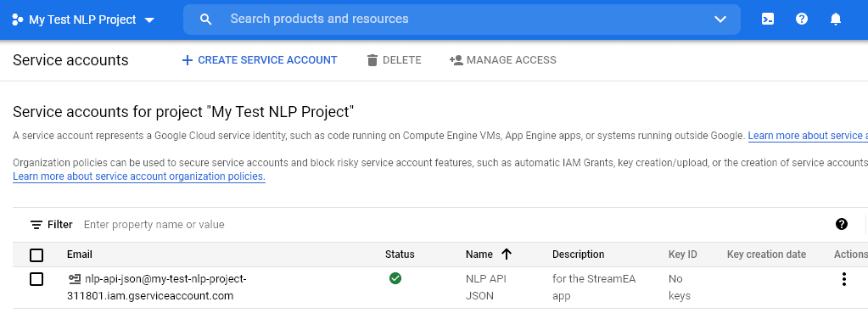
Task: Open notifications bell icon
Action: [x=836, y=20]
